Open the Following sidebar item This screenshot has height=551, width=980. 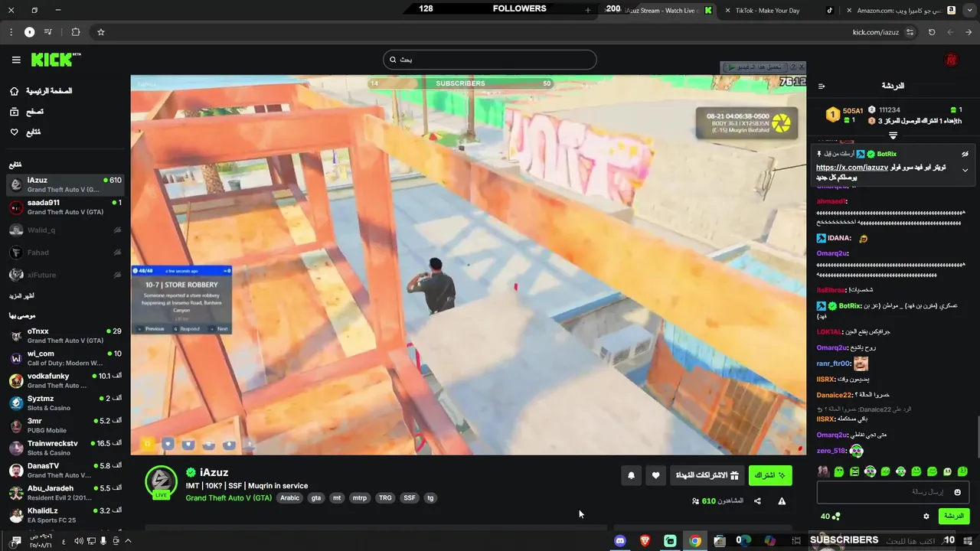[24, 132]
